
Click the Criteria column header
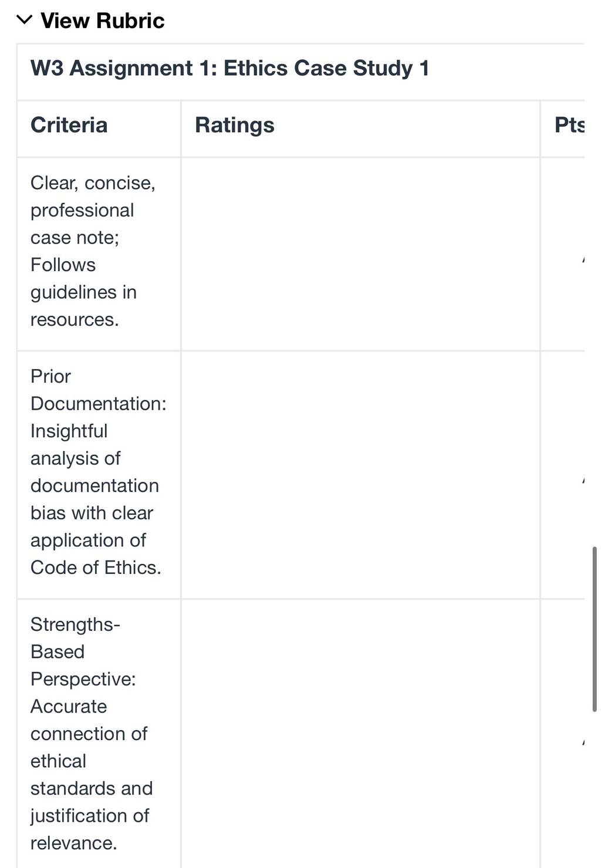click(69, 125)
